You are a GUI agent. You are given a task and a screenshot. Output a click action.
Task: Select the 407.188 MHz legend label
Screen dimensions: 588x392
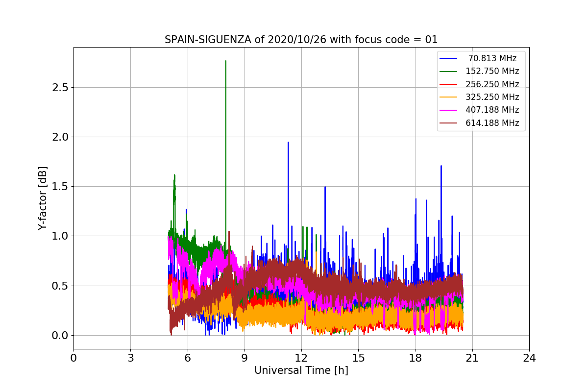pos(492,110)
